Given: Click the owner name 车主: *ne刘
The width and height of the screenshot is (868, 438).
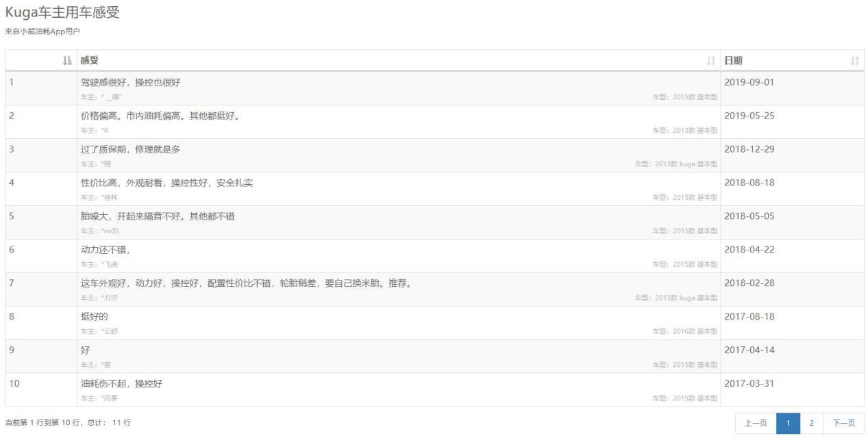Looking at the screenshot, I should click(100, 231).
